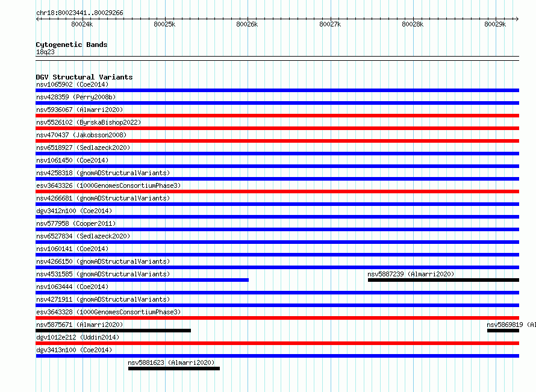This screenshot has height=392, width=536.
Task: Select the esv3643328 1000Genomes variant label
Action: pyautogui.click(x=108, y=312)
